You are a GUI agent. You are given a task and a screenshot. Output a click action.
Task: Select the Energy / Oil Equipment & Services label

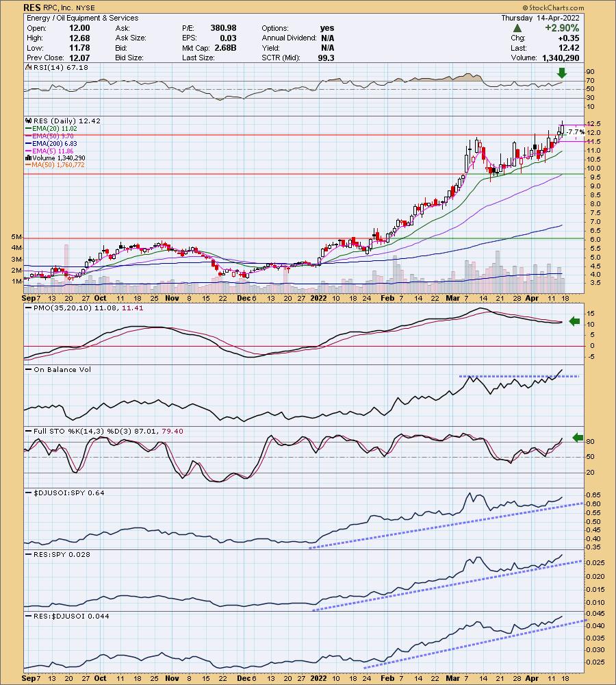(x=83, y=18)
